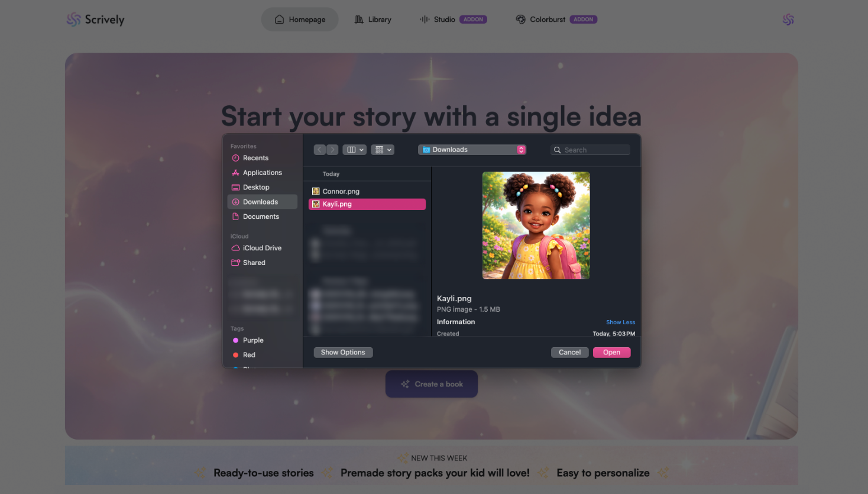Viewport: 868px width, 494px height.
Task: Click the magnifier icon in Search field
Action: [x=557, y=150]
